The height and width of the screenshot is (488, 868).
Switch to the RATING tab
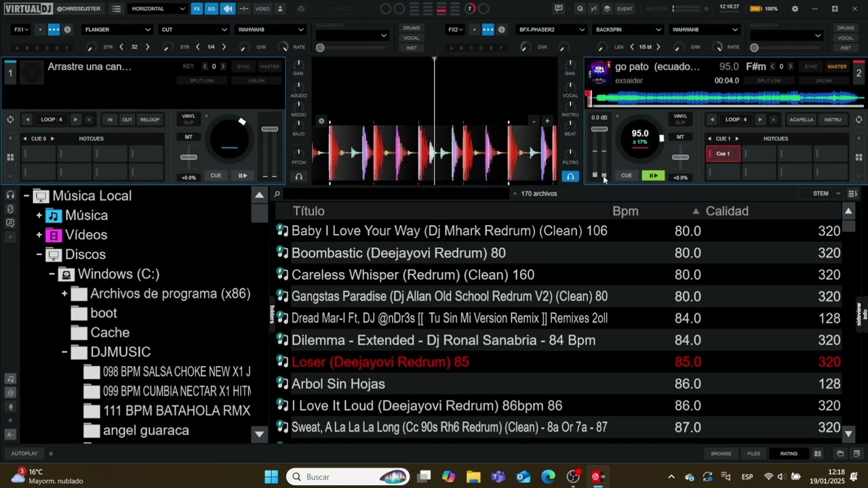coord(789,453)
